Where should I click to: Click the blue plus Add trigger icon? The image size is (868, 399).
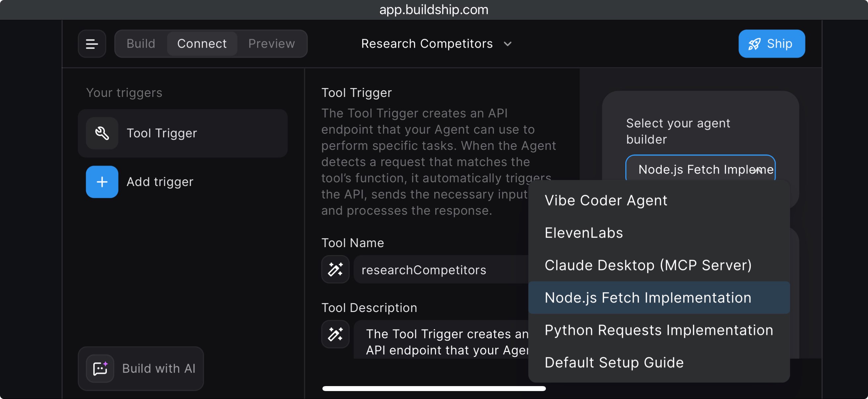(102, 182)
